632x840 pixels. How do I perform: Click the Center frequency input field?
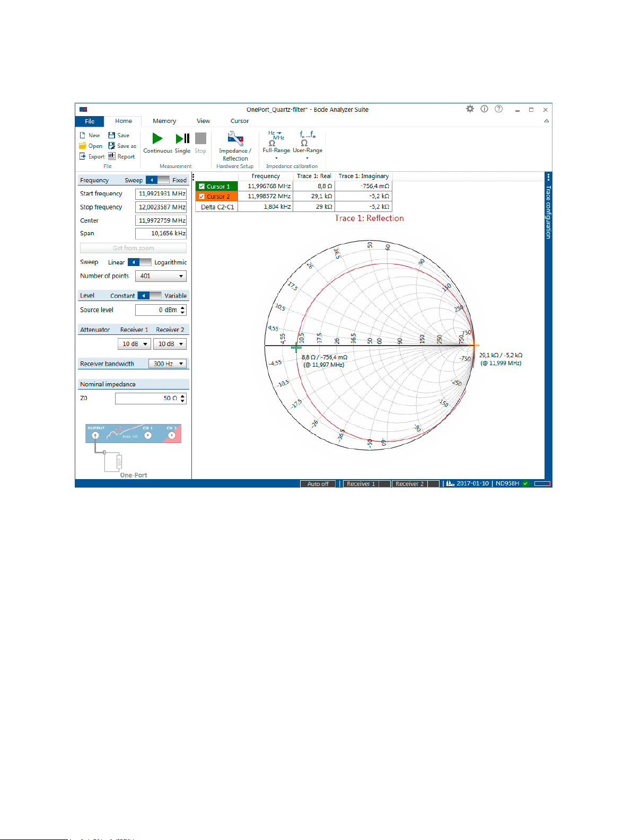coord(161,220)
